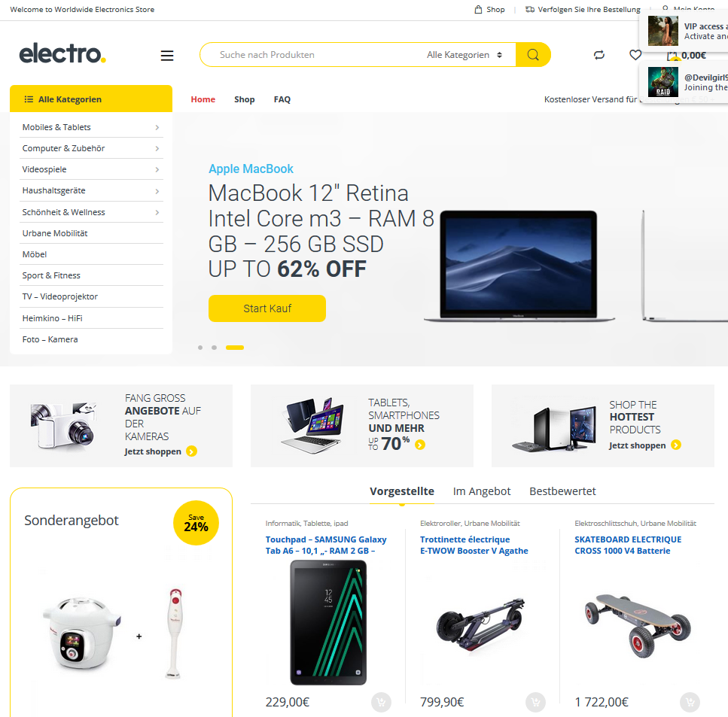The height and width of the screenshot is (717, 728).
Task: Expand Mobiles & Tablets category chevron
Action: [157, 127]
